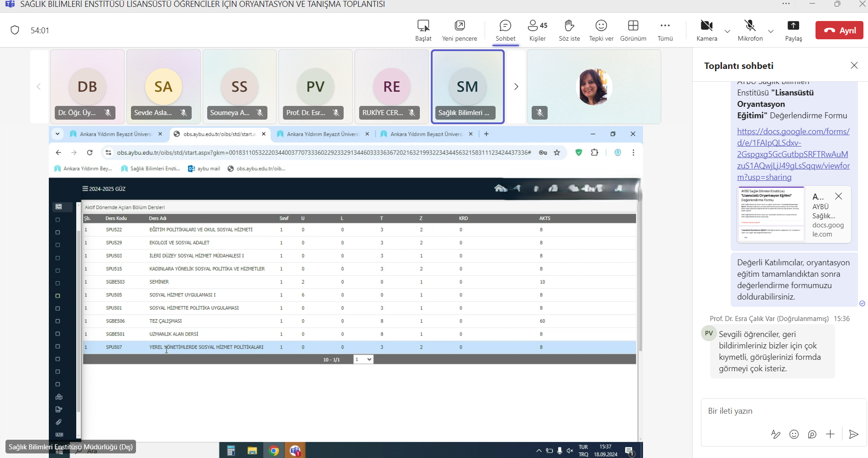868x458 pixels.
Task: Expand the microphone options arrow
Action: click(x=771, y=31)
